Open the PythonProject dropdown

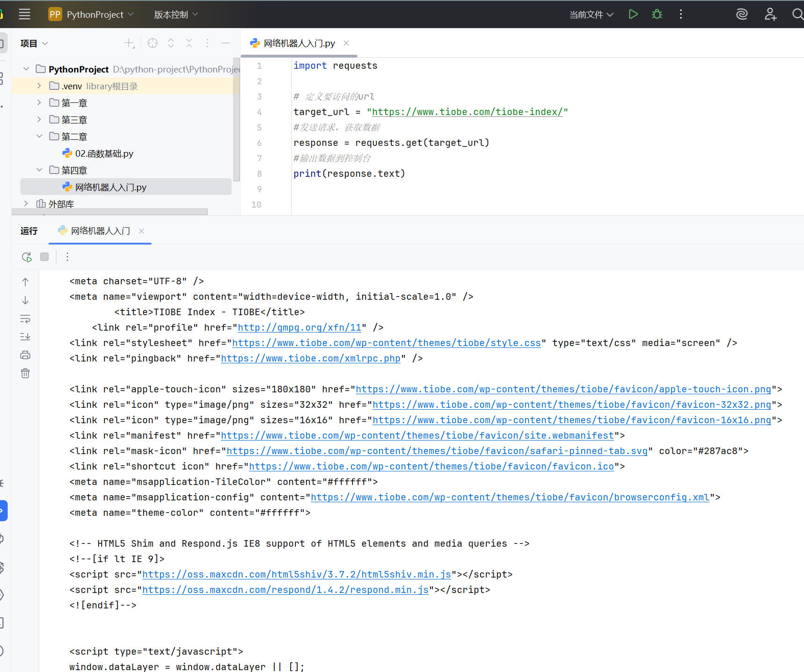point(91,14)
